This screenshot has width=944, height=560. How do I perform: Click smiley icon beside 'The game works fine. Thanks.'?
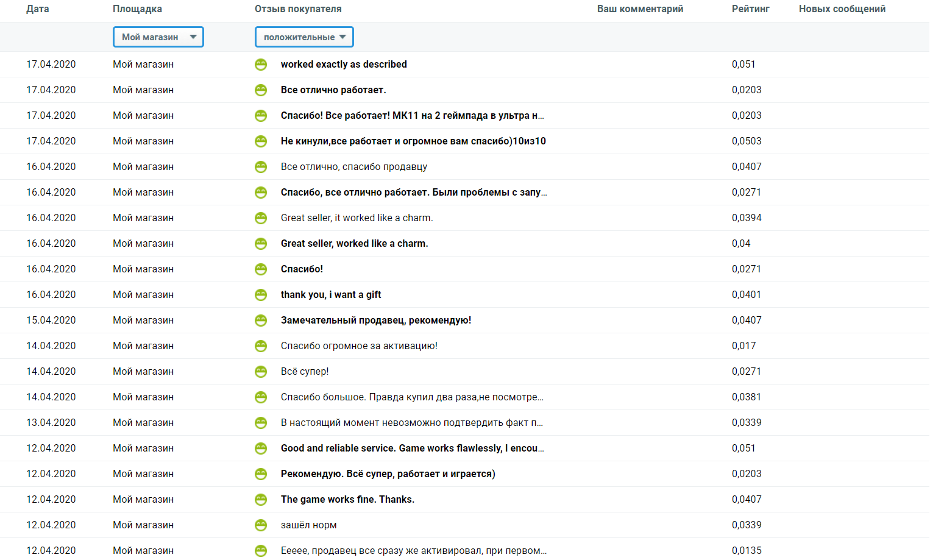coord(261,500)
